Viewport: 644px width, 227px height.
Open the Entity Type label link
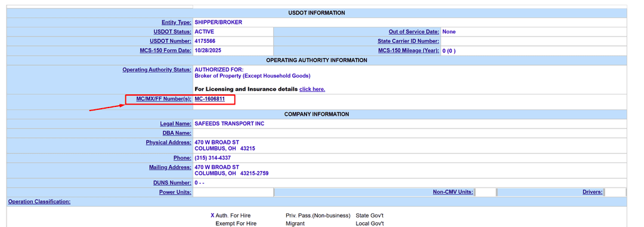[x=177, y=22]
